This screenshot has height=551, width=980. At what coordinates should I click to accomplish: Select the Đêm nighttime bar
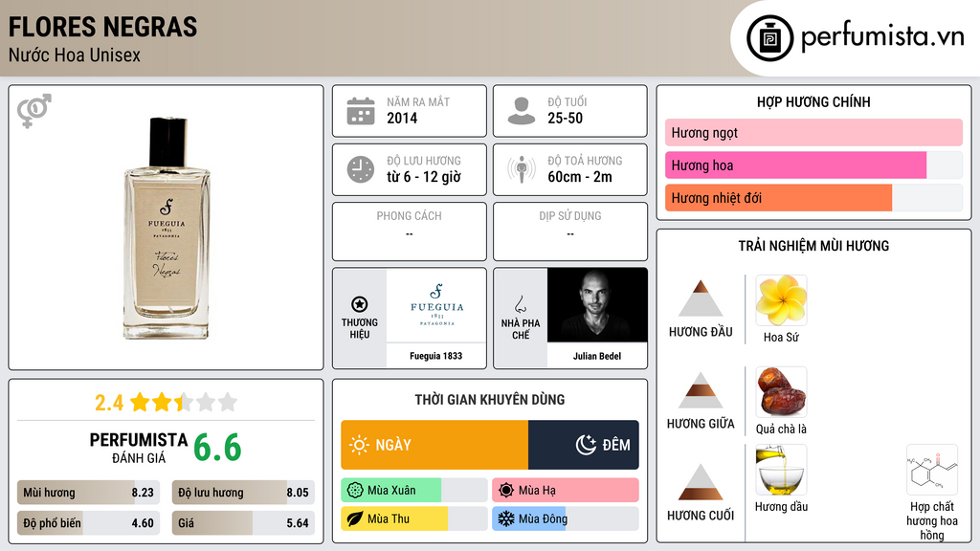point(584,445)
